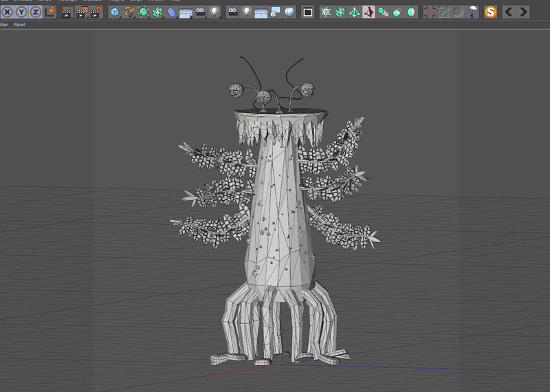Toggle the X axis lock

click(x=8, y=12)
